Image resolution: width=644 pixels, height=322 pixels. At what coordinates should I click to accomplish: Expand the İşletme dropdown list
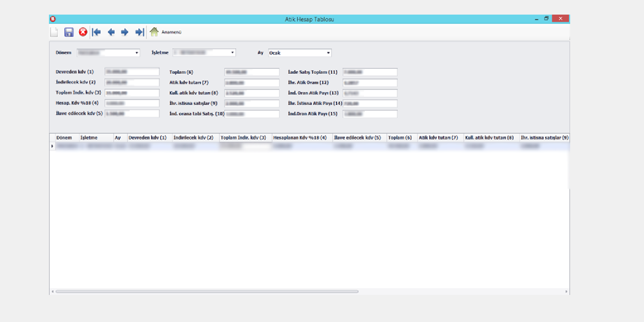point(233,53)
